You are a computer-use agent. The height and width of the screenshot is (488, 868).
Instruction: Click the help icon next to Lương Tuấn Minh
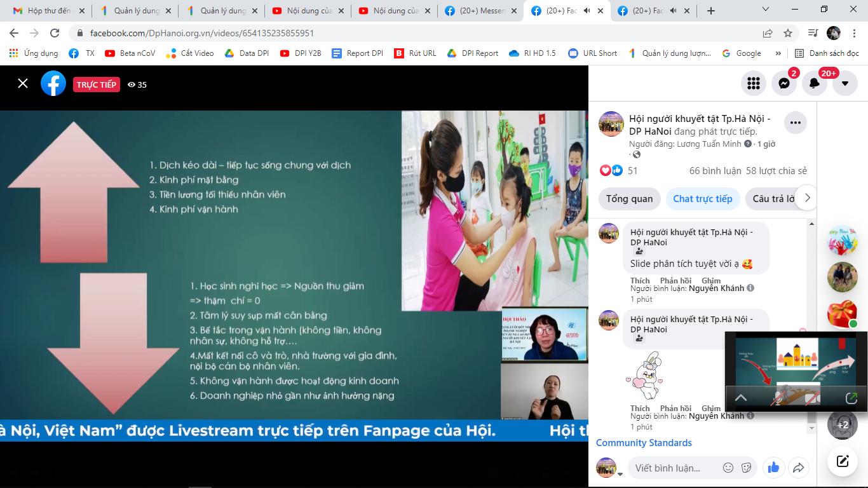748,144
